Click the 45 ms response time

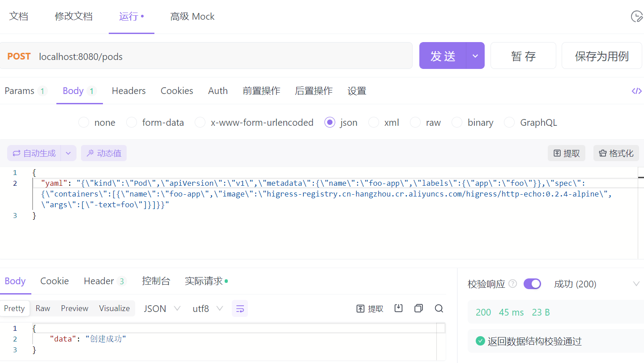point(511,312)
